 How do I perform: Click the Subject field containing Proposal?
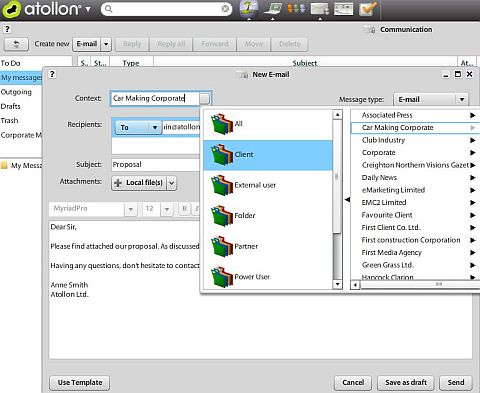156,164
